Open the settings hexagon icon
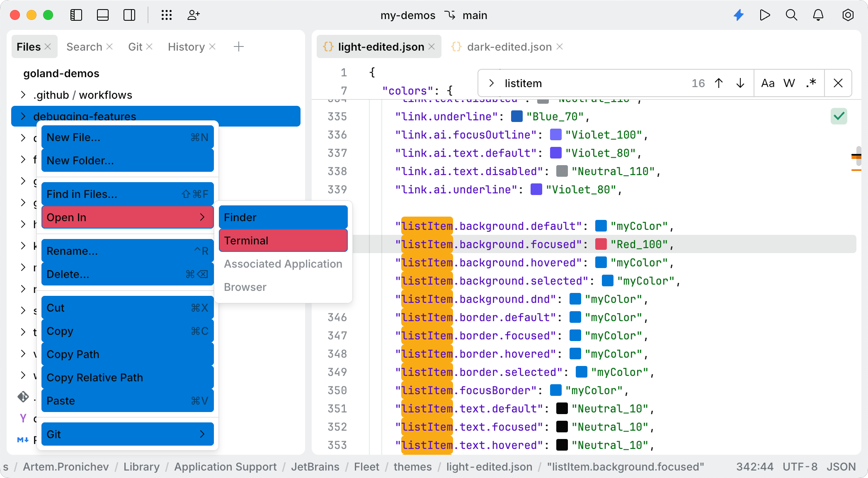This screenshot has height=478, width=868. tap(848, 15)
